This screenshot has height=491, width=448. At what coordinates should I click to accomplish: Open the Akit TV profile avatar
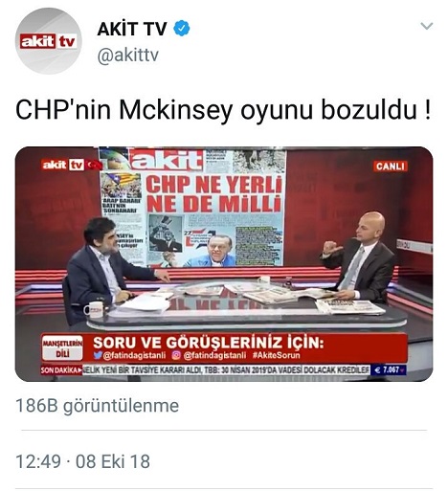49,41
